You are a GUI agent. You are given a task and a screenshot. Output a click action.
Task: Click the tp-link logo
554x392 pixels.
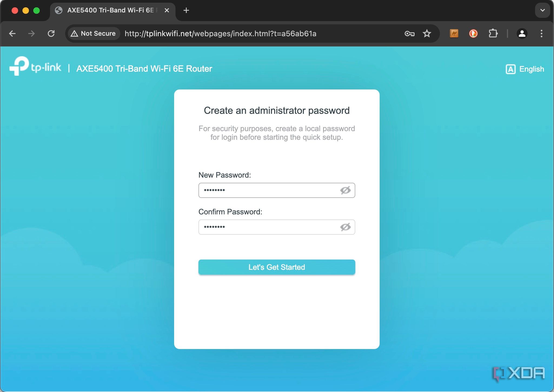click(35, 67)
